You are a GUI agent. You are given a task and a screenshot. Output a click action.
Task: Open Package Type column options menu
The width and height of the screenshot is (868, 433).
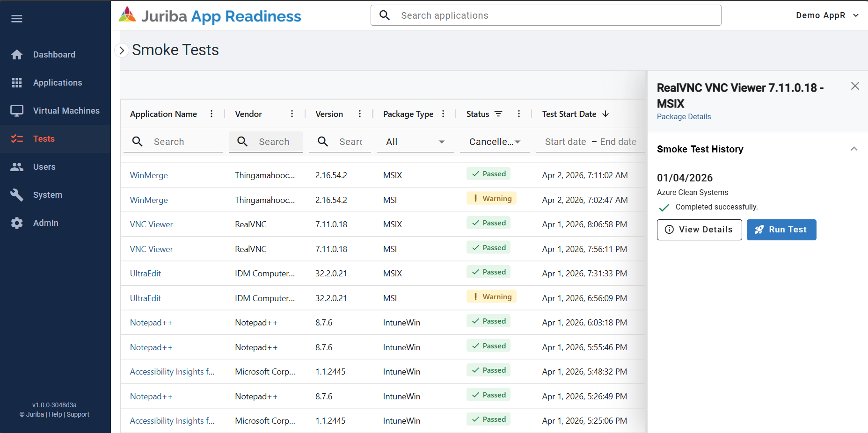pyautogui.click(x=443, y=114)
